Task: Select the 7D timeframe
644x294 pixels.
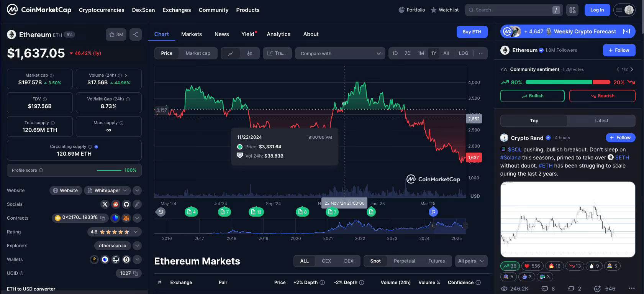Action: [x=408, y=53]
